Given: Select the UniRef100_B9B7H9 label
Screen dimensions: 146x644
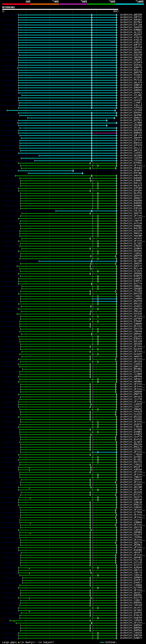Looking at the screenshot, I should coord(131,635).
